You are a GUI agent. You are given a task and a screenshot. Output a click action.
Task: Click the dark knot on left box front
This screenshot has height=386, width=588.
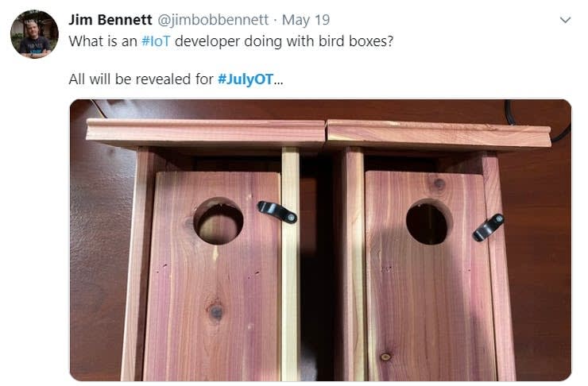(x=215, y=311)
